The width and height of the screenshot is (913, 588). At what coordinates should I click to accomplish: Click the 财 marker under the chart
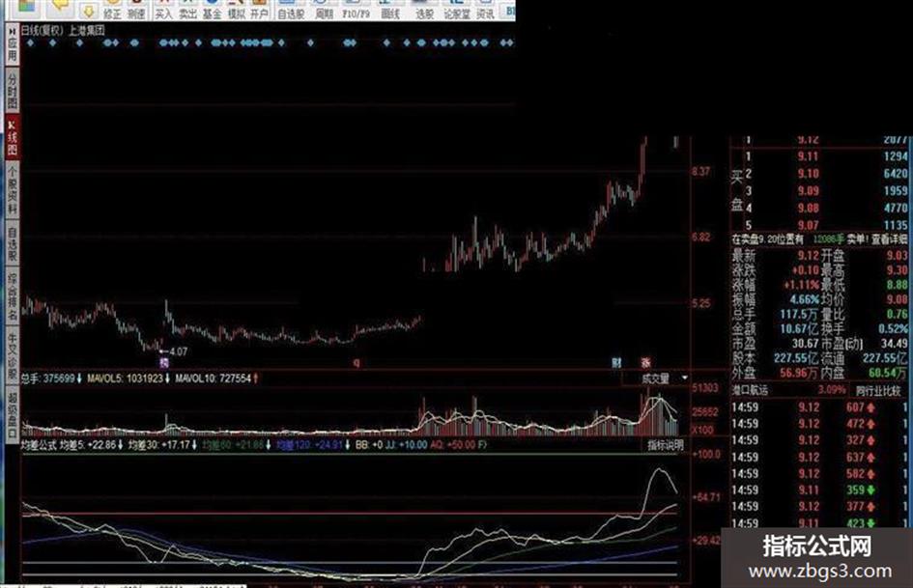[616, 363]
